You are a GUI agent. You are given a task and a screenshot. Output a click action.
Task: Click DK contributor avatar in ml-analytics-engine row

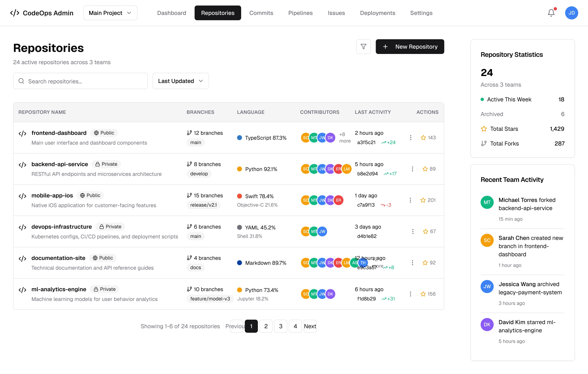coord(330,294)
